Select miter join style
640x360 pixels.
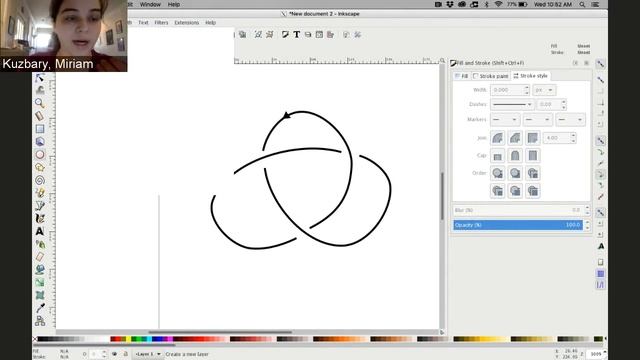533,138
